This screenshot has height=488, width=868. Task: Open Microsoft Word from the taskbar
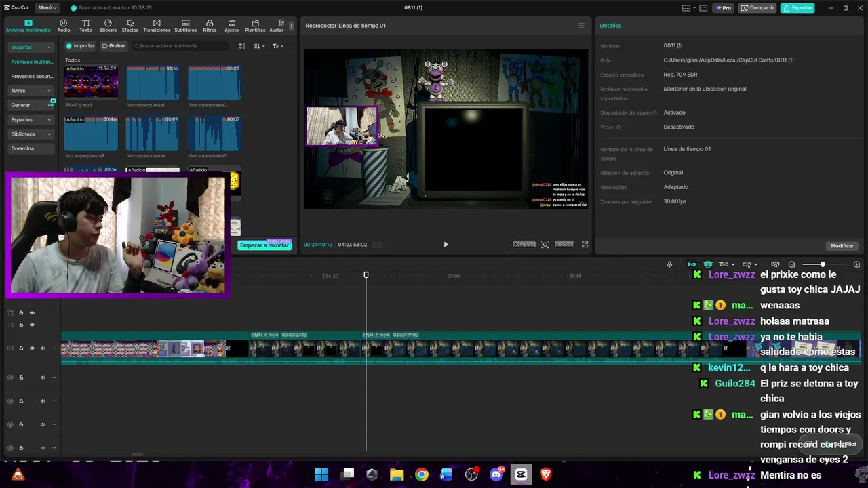[x=446, y=474]
